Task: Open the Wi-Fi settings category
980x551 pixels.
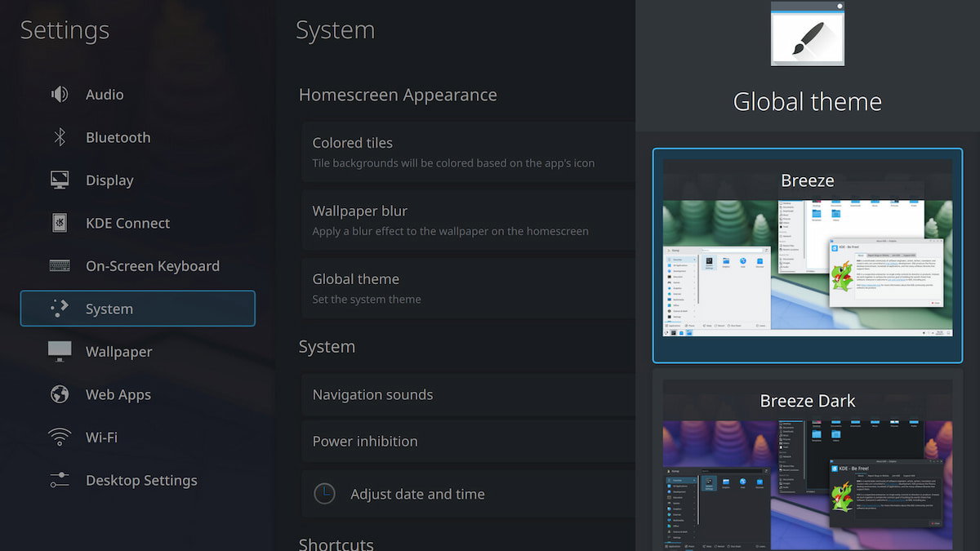Action: pyautogui.click(x=137, y=438)
